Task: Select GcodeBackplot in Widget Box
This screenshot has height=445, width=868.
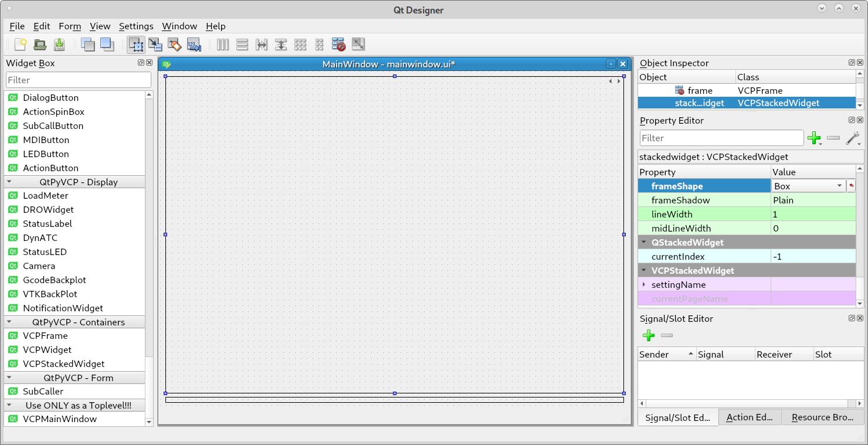Action: click(74, 280)
